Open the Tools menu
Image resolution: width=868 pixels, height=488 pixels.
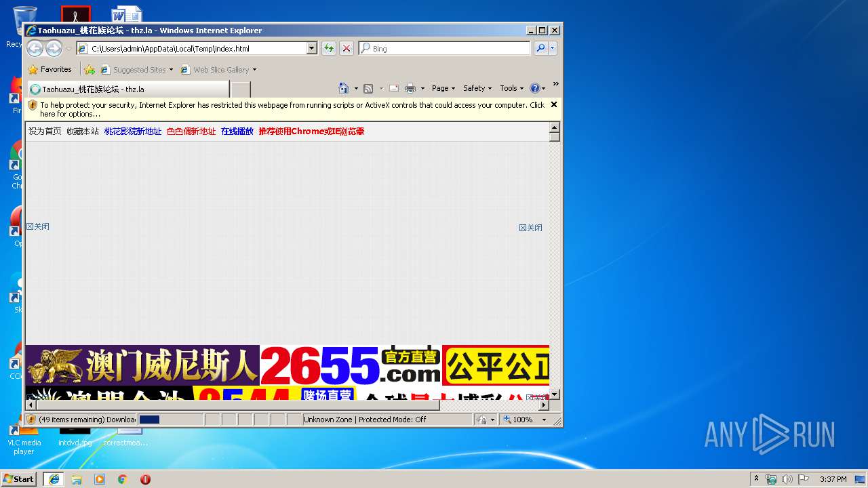point(512,88)
